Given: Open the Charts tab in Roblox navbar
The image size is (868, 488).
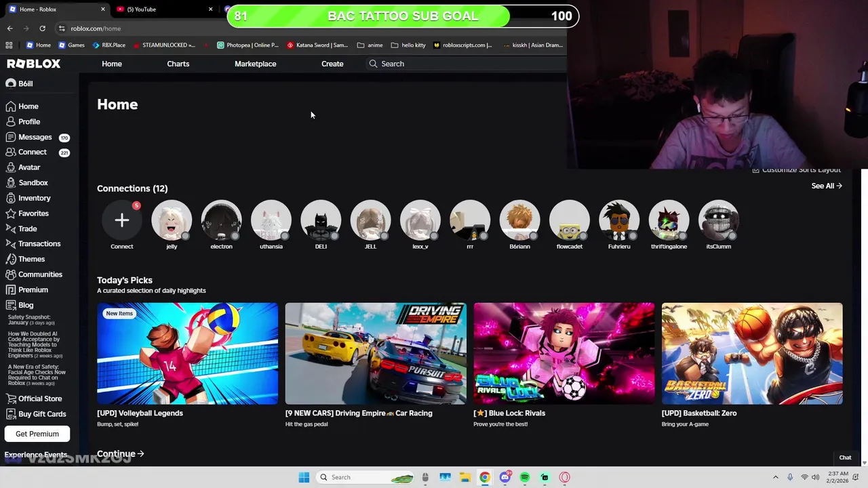Looking at the screenshot, I should [x=178, y=64].
